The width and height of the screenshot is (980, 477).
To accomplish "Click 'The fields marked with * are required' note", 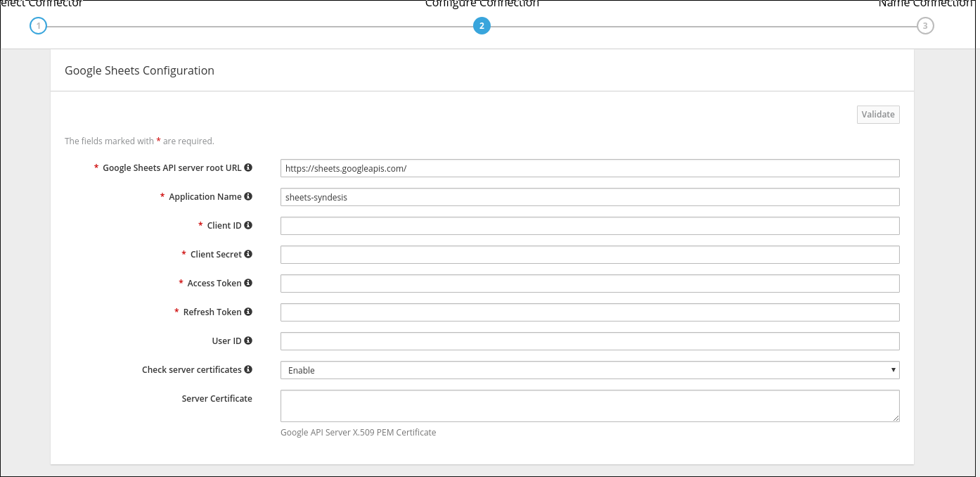I will (x=139, y=141).
